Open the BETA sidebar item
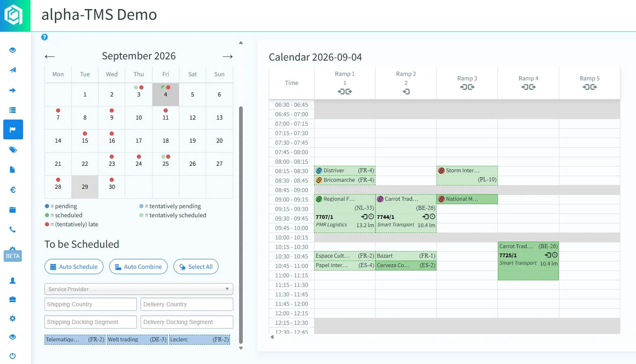This screenshot has height=364, width=636. pos(13,255)
